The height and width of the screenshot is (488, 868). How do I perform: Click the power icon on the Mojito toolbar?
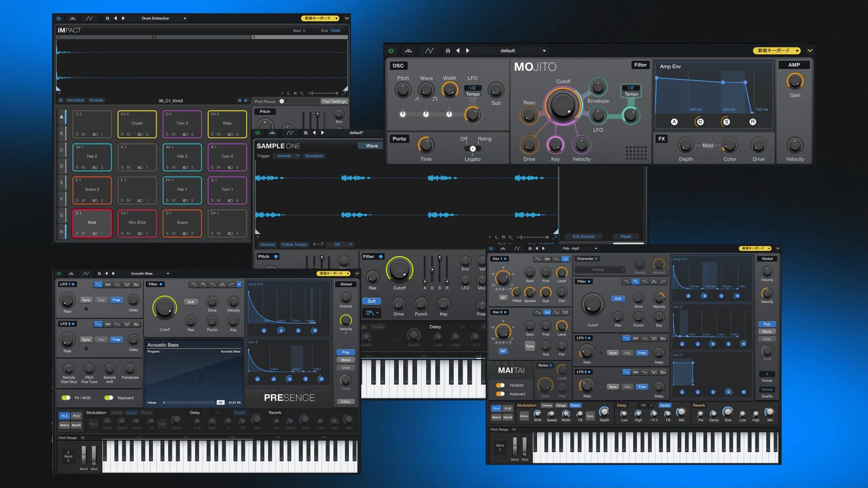pos(392,50)
